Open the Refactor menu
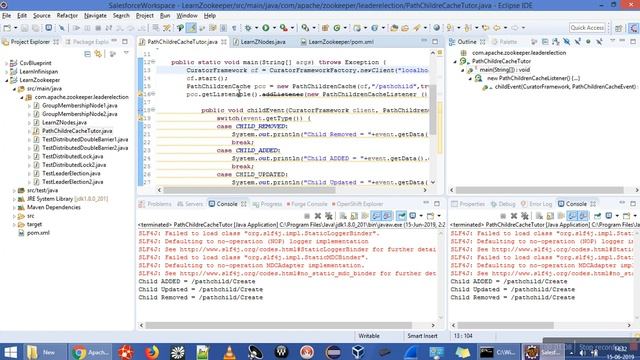 (67, 16)
